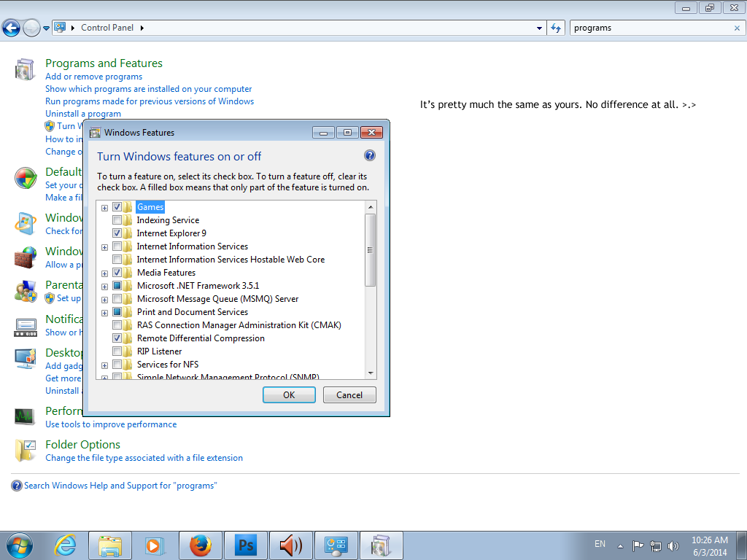Open the Programs and Features icon

coord(25,69)
